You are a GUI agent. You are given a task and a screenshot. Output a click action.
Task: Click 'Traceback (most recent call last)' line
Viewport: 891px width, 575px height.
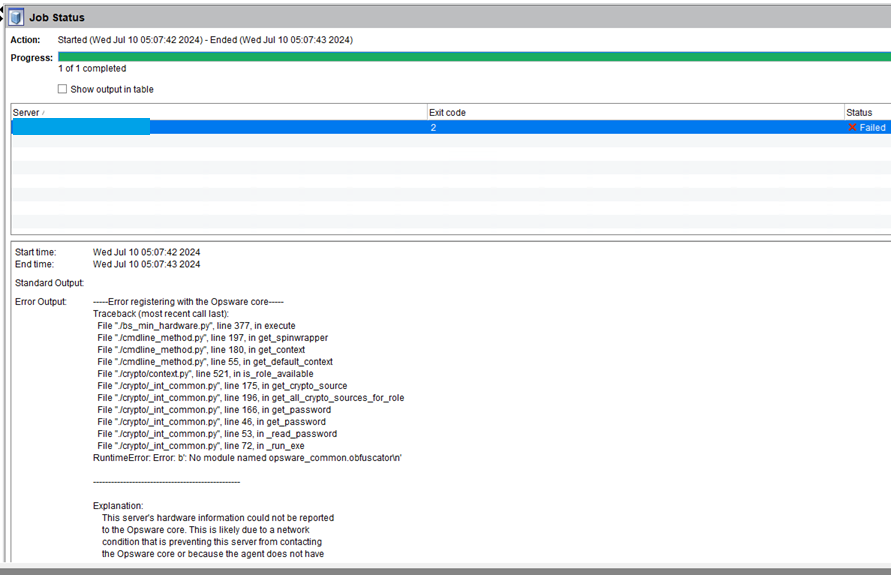pos(161,314)
